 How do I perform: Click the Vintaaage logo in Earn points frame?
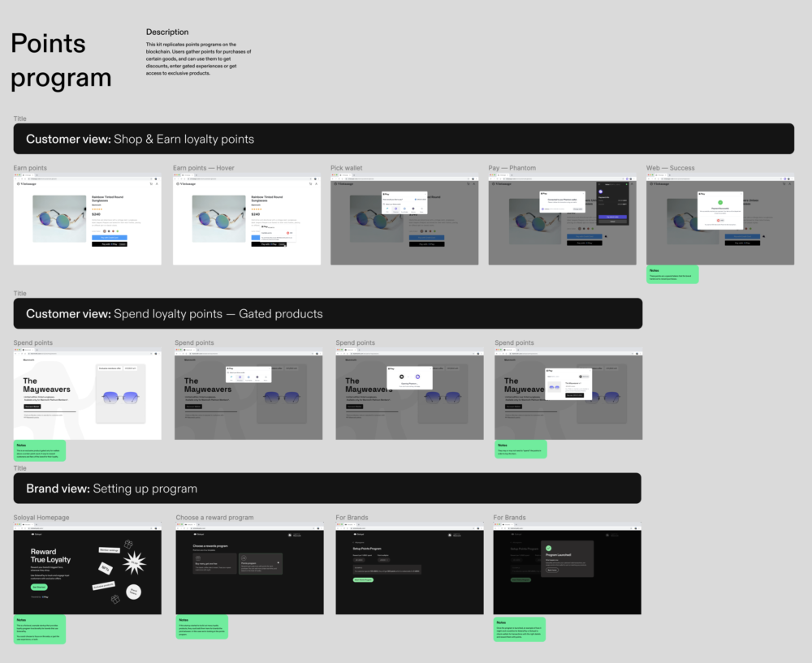tap(27, 183)
